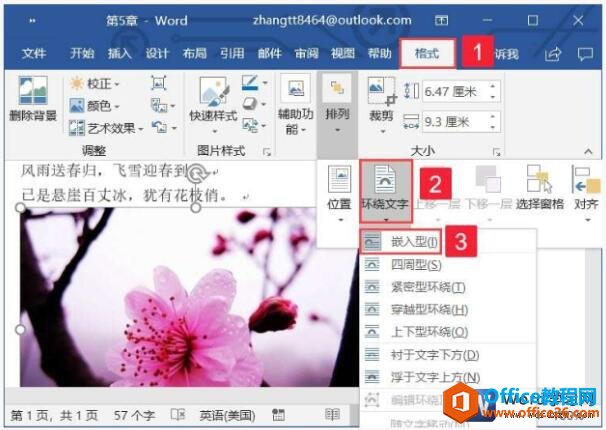Click the Remove Background (删除背景) button
Image resolution: width=606 pixels, height=430 pixels.
[x=33, y=99]
